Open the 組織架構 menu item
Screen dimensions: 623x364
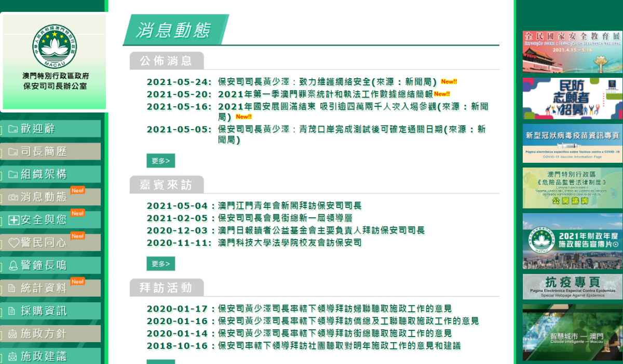click(x=44, y=175)
